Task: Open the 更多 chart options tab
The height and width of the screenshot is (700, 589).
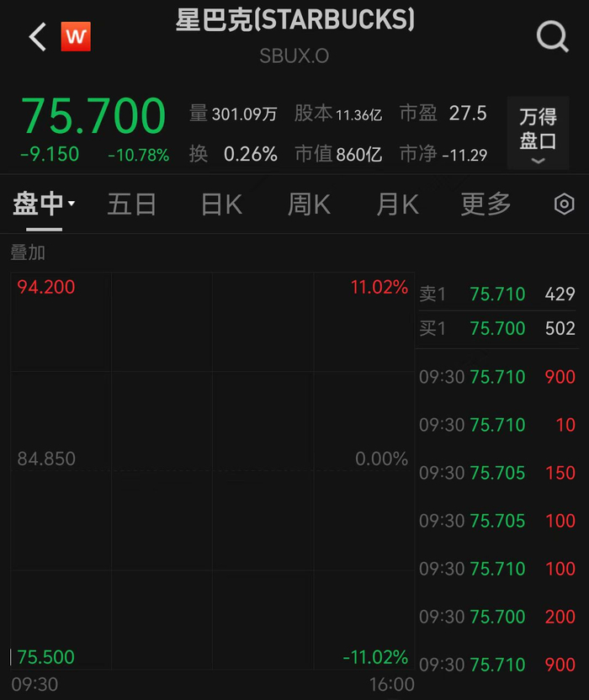Action: pyautogui.click(x=486, y=204)
